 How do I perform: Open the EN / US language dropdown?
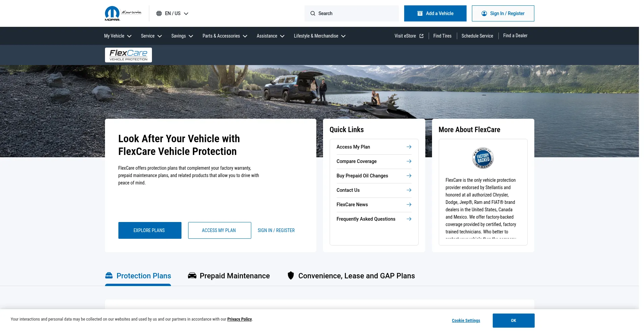tap(172, 13)
